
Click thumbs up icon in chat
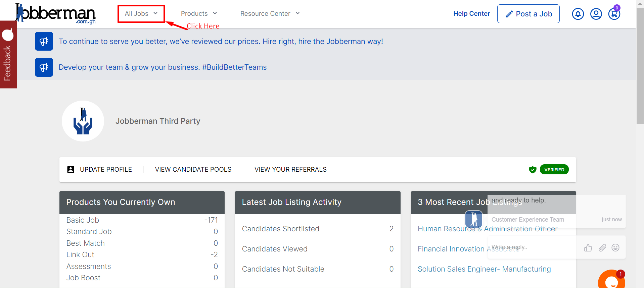[x=588, y=248]
